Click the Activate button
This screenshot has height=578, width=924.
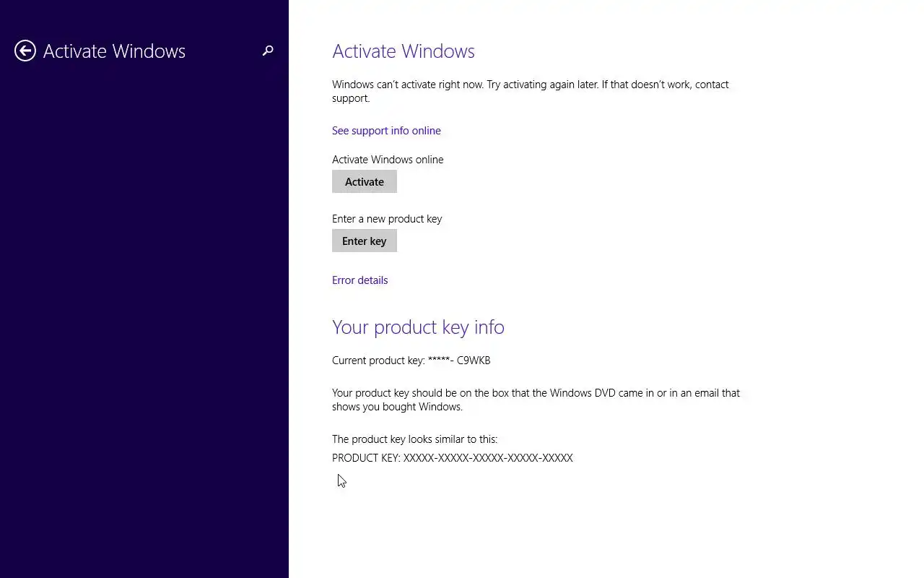(365, 181)
